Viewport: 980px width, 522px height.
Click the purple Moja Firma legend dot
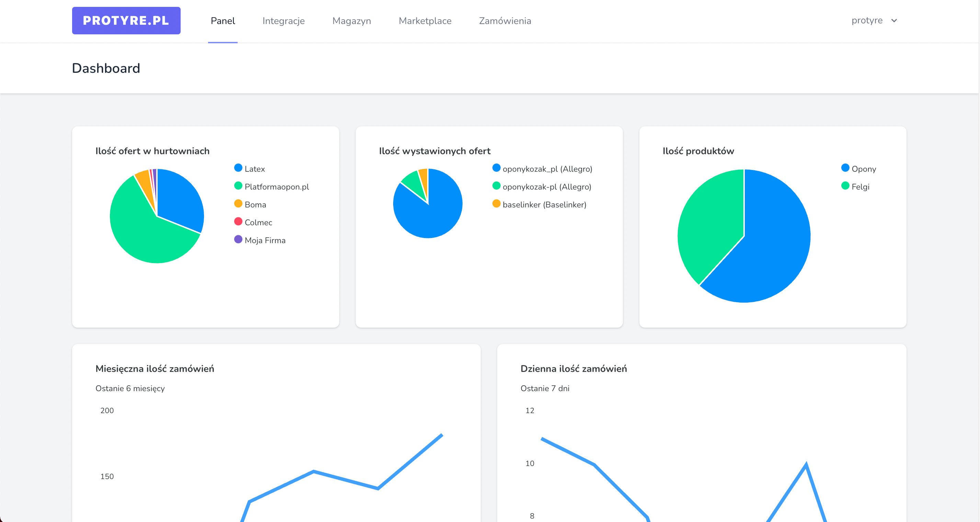click(238, 239)
